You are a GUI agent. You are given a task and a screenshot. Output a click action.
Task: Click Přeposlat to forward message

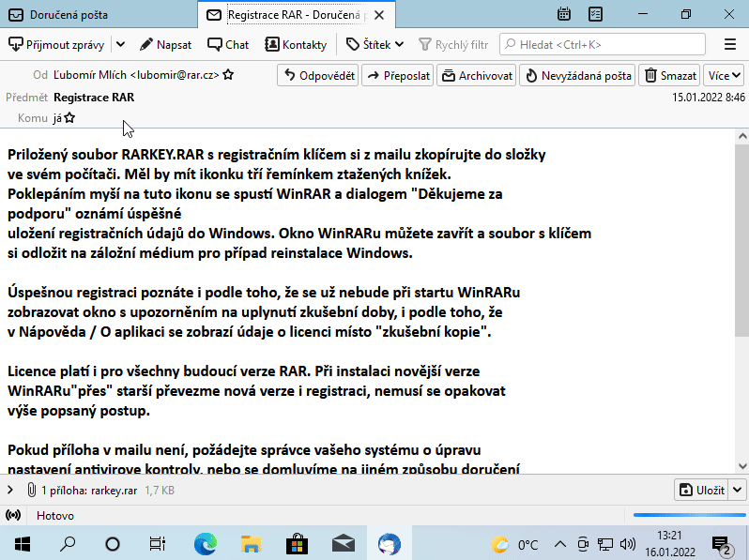(x=397, y=75)
